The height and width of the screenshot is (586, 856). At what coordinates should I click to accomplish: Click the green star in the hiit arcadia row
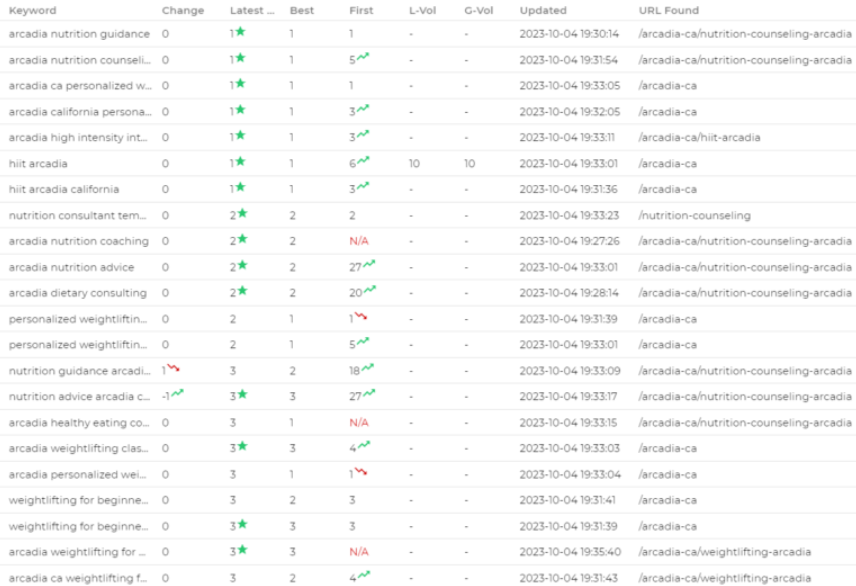click(x=240, y=162)
